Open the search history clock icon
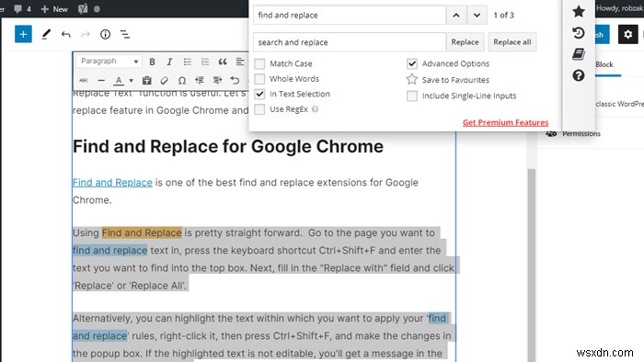 [579, 33]
